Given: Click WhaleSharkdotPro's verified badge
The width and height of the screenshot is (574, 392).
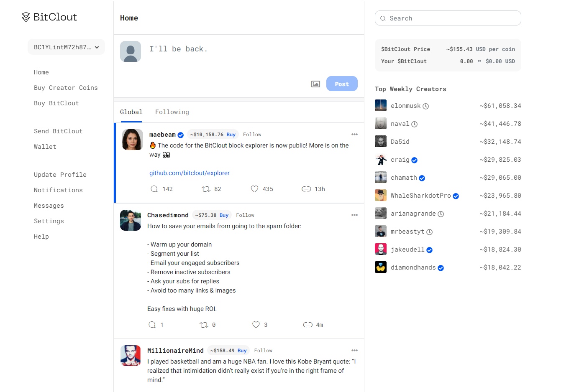Looking at the screenshot, I should (x=456, y=196).
